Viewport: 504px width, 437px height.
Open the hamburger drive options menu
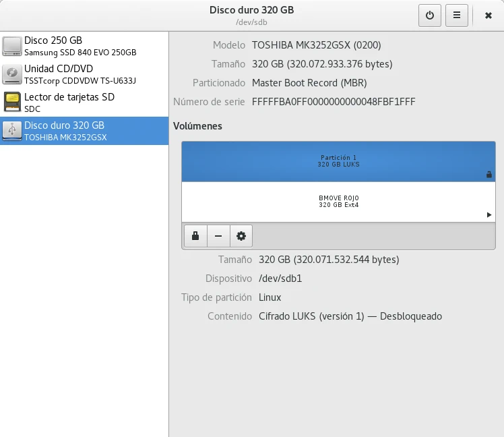click(457, 16)
